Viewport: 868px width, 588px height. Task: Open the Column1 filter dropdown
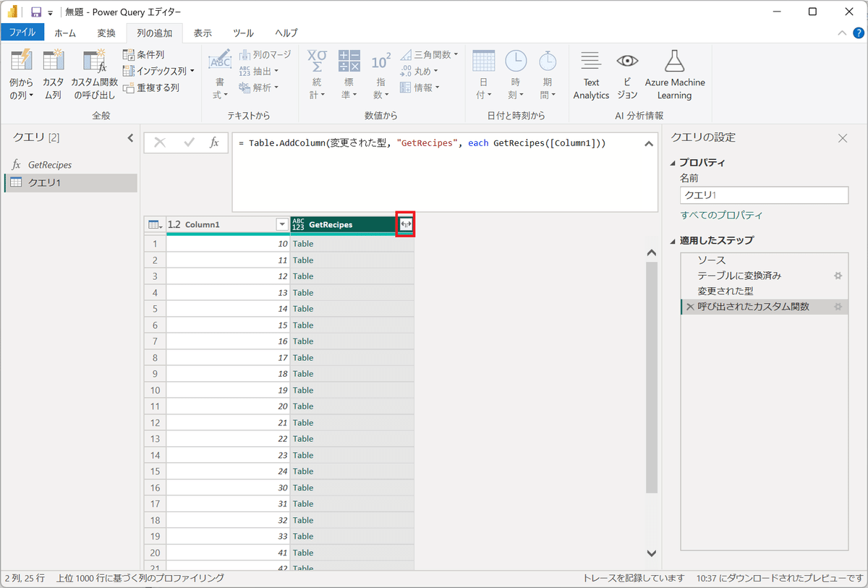(x=282, y=225)
